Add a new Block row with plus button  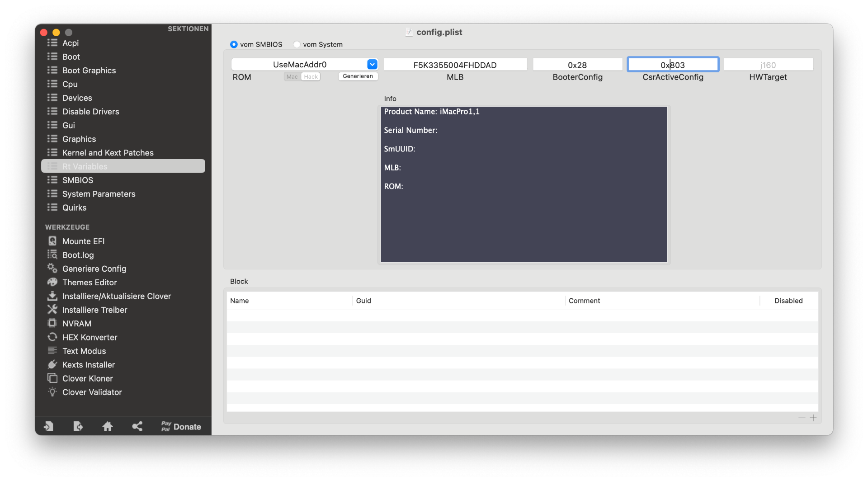click(x=813, y=418)
